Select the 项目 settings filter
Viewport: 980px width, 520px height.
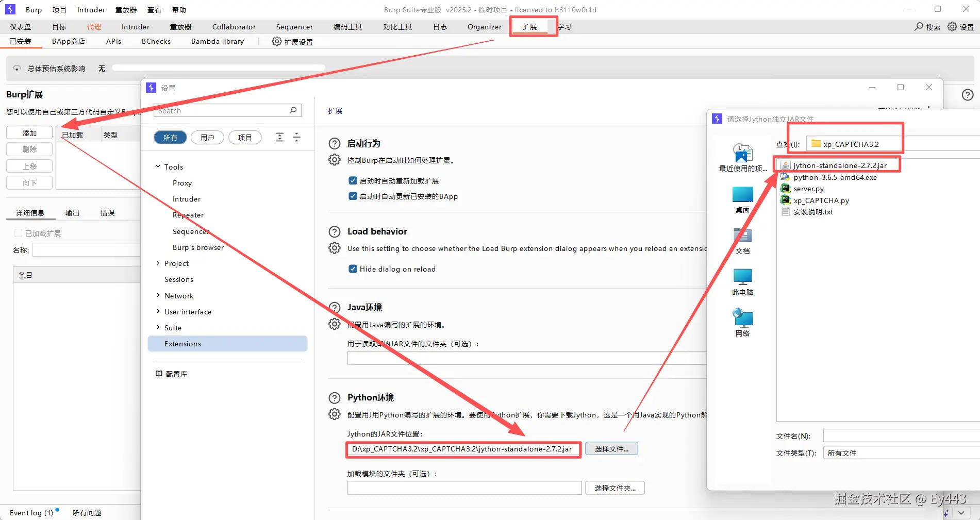click(245, 137)
